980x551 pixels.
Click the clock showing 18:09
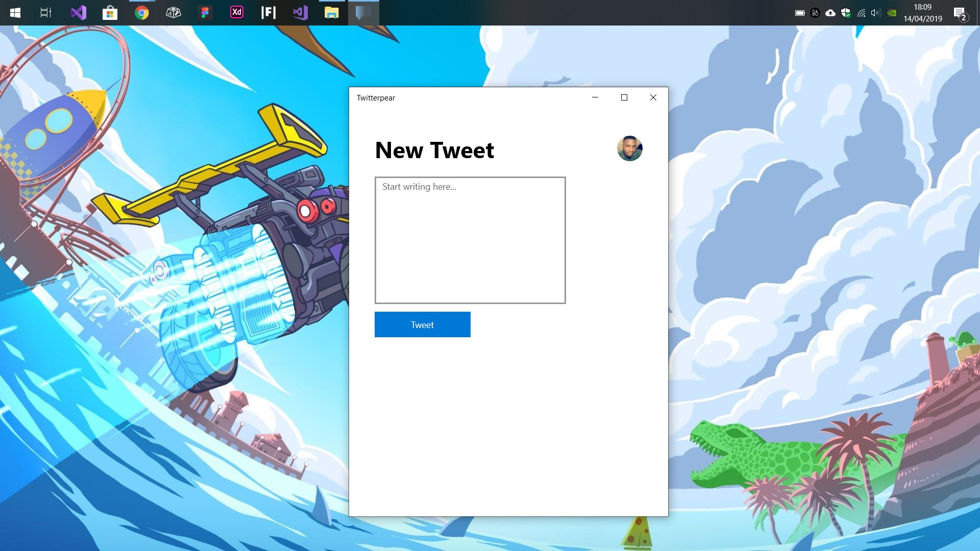(x=922, y=13)
